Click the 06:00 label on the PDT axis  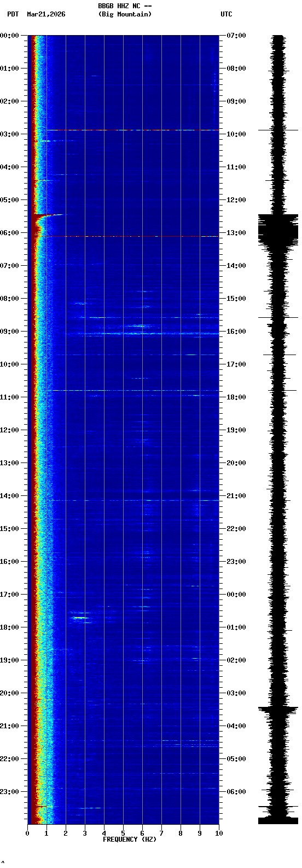click(9, 233)
